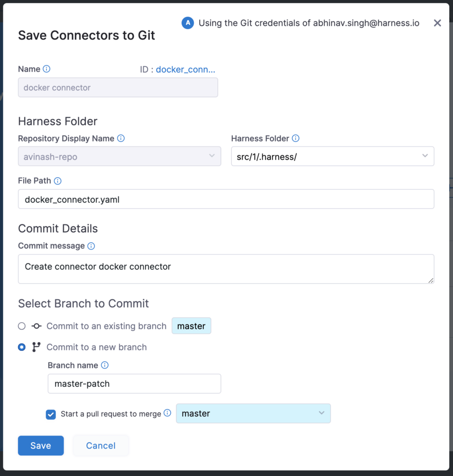Click the docker connector Name field
Viewport: 453px width, 476px height.
[118, 87]
